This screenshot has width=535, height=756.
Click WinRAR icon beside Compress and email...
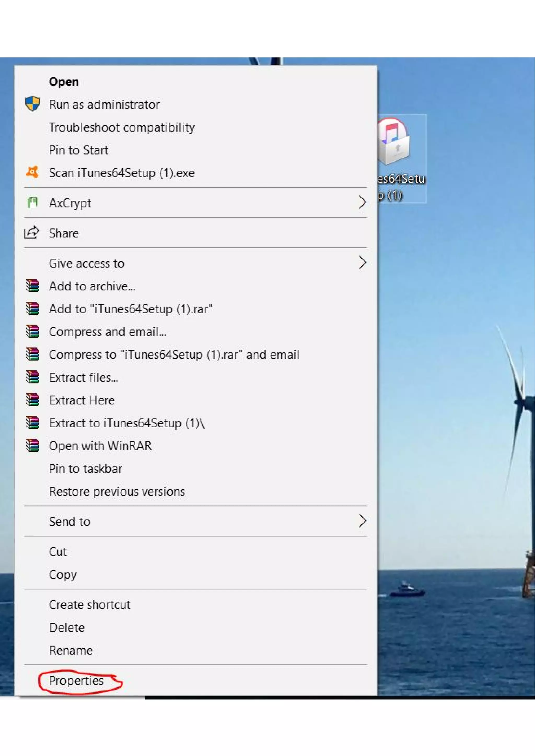33,331
